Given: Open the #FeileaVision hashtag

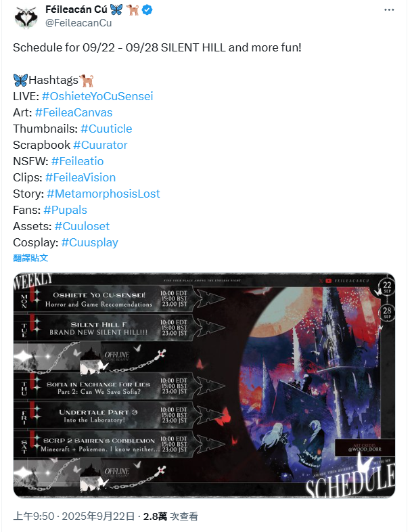Looking at the screenshot, I should coord(81,177).
